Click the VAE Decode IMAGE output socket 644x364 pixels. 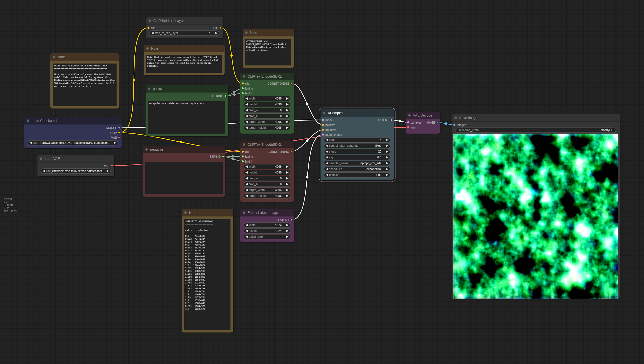438,122
